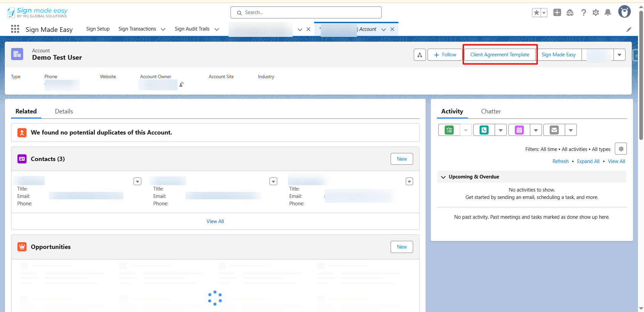The image size is (644, 312).
Task: Log a call with the phone icon
Action: (484, 130)
